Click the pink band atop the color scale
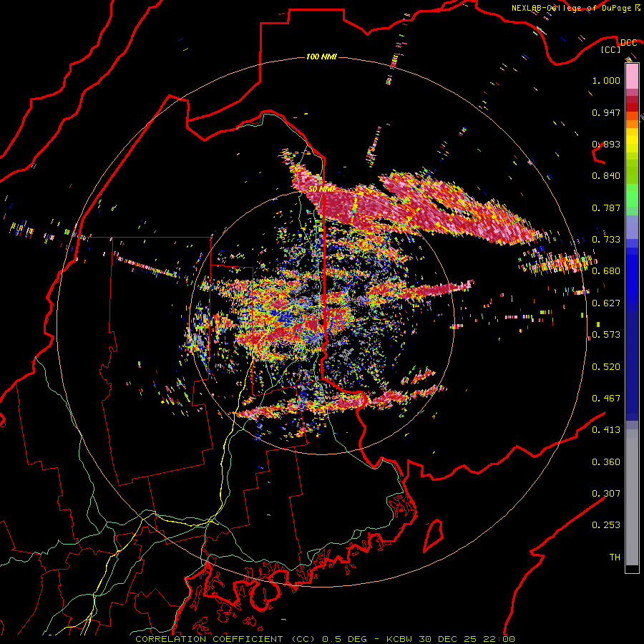Image resolution: width=644 pixels, height=644 pixels. 632,77
